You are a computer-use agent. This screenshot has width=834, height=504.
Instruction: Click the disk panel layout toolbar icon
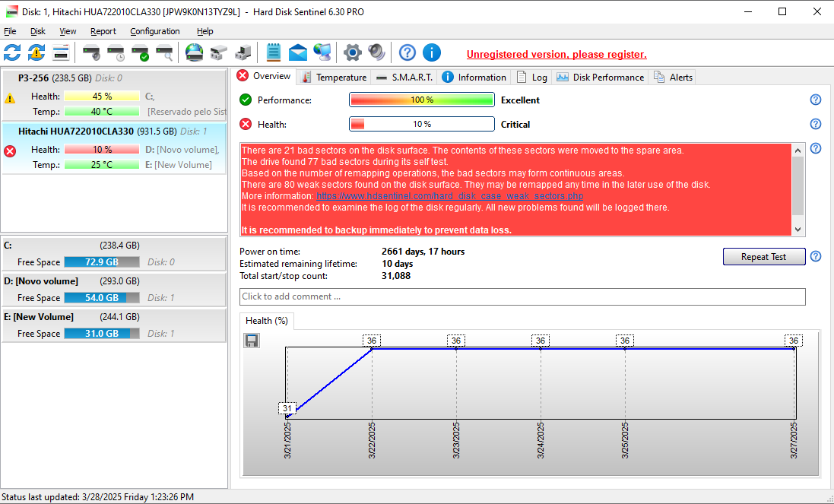point(61,52)
